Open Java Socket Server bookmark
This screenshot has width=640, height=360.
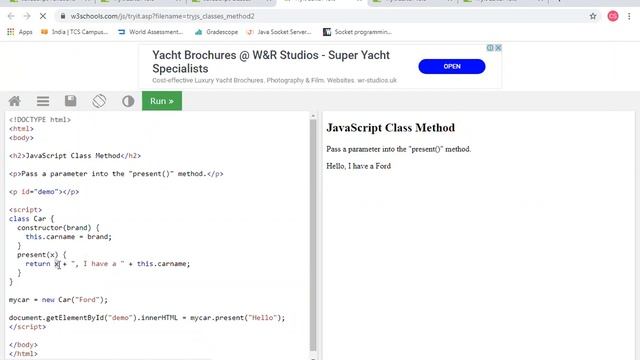[279, 32]
